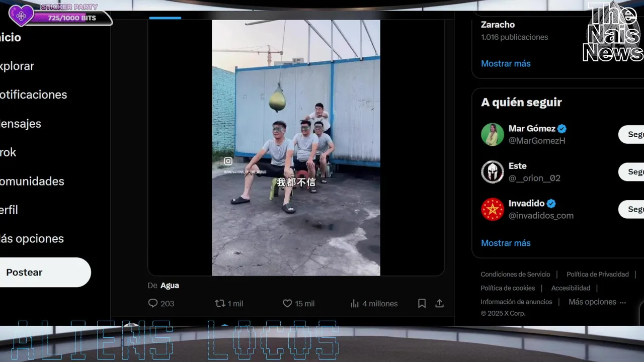Open Condiciones de Servicio link

[x=515, y=274]
